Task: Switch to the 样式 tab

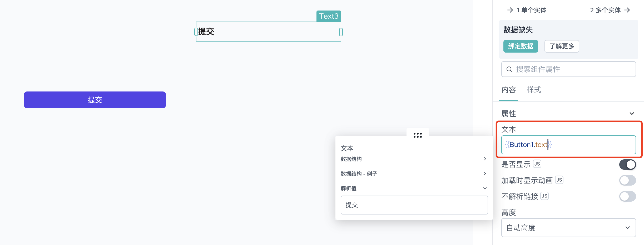Action: (x=534, y=90)
